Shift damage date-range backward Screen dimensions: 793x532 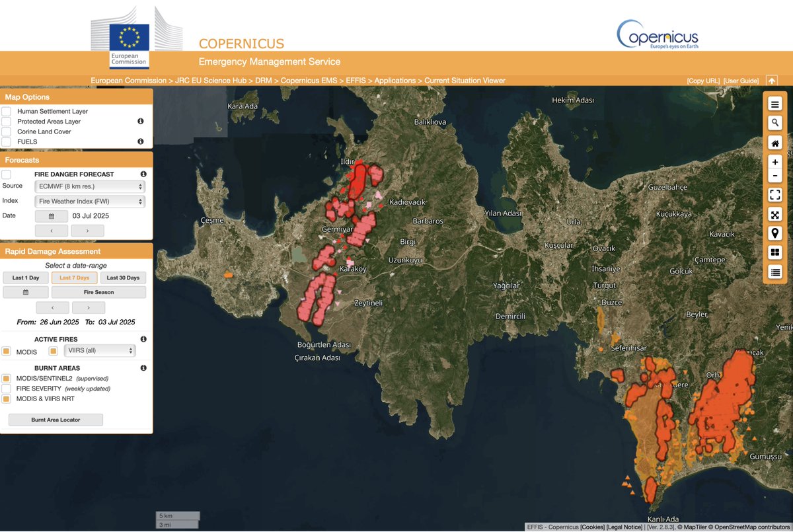(x=52, y=307)
